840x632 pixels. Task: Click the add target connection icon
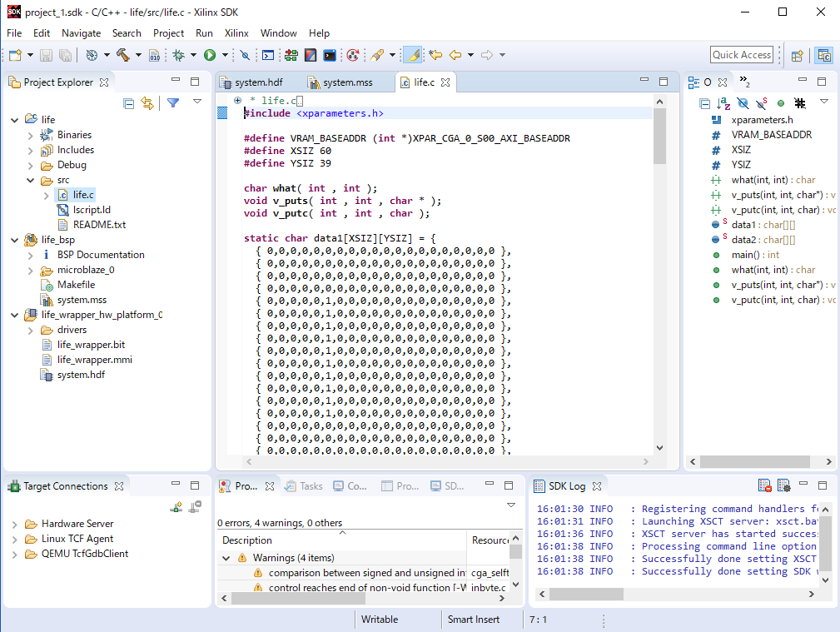coord(176,506)
